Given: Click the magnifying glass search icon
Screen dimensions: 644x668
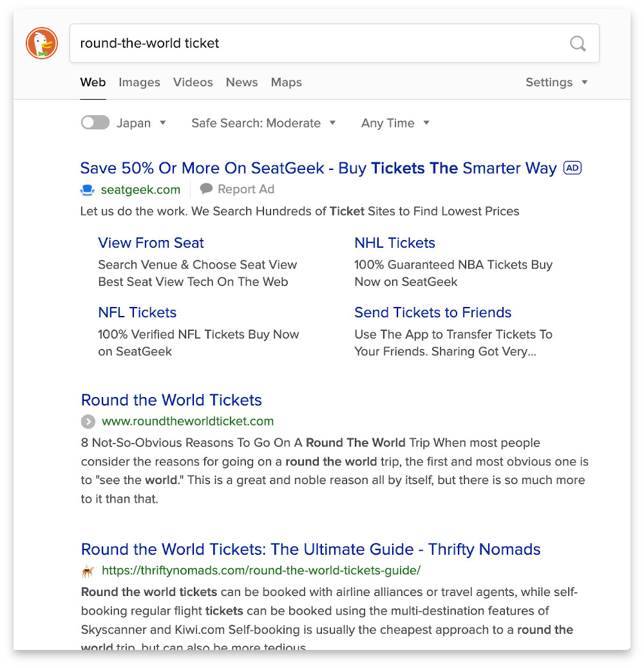Looking at the screenshot, I should tap(578, 43).
